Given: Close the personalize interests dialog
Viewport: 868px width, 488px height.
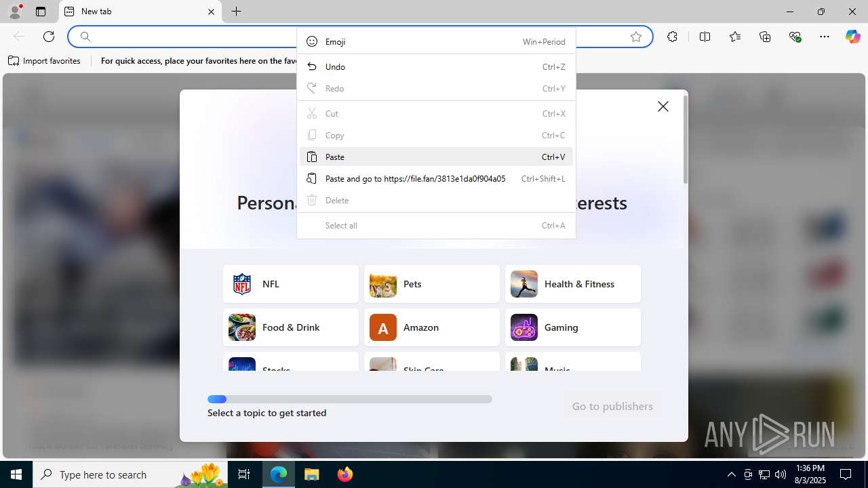Looking at the screenshot, I should 663,106.
